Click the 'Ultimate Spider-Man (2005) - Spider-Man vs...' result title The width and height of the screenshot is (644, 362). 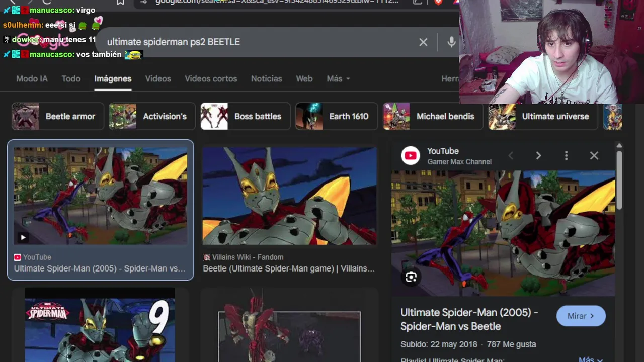(x=100, y=268)
